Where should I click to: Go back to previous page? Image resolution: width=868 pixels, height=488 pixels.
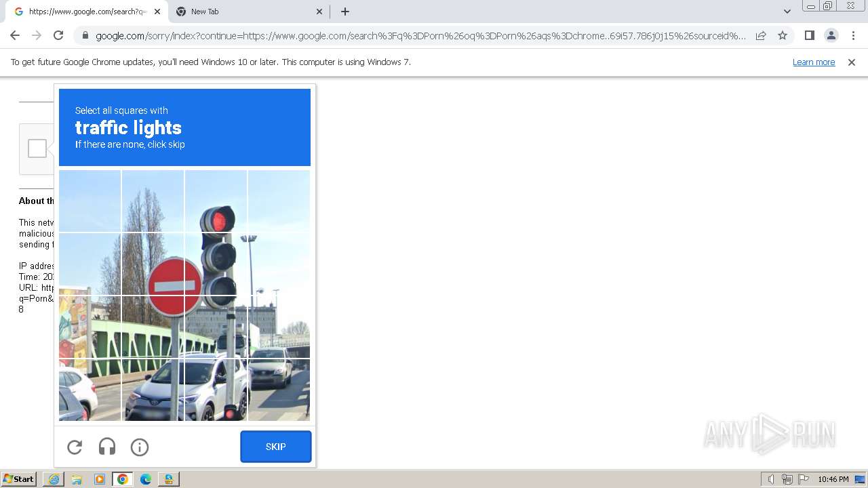point(15,35)
